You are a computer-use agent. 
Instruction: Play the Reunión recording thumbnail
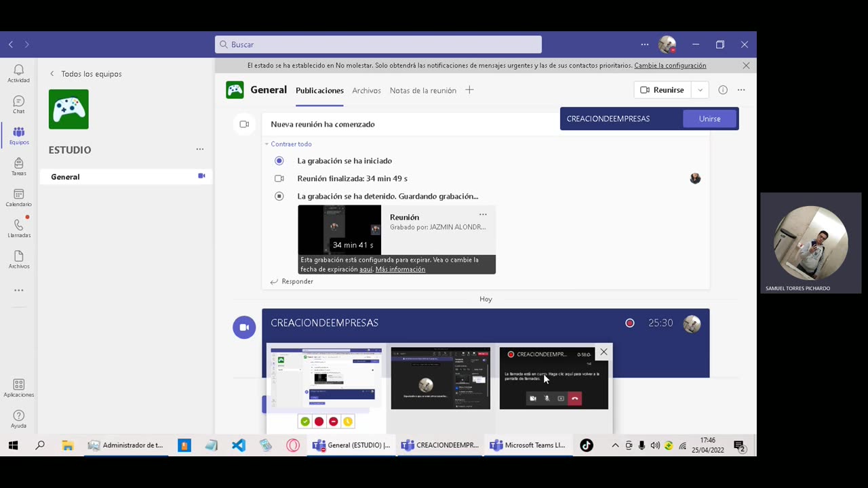pyautogui.click(x=339, y=230)
